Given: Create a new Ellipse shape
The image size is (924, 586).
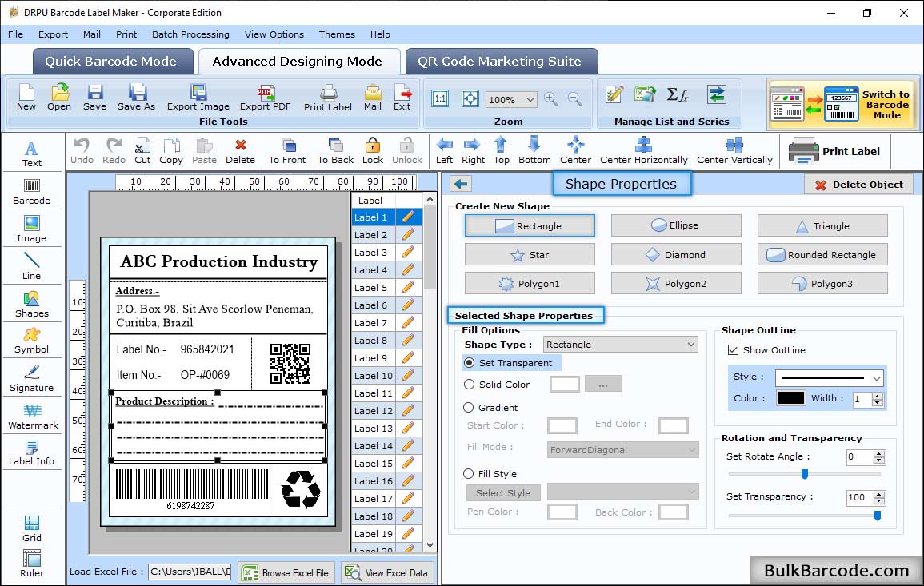Looking at the screenshot, I should click(x=676, y=225).
